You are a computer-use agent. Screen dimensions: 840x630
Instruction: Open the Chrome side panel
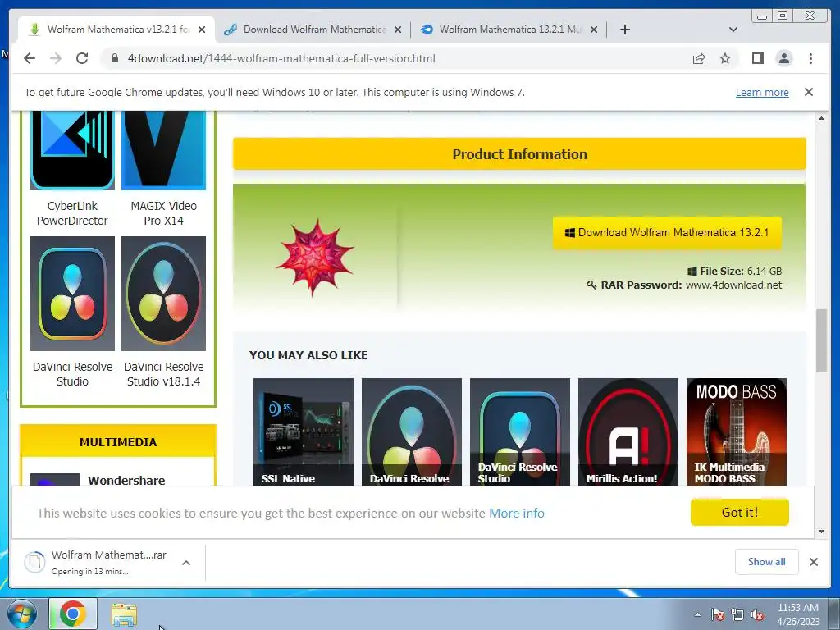click(757, 58)
